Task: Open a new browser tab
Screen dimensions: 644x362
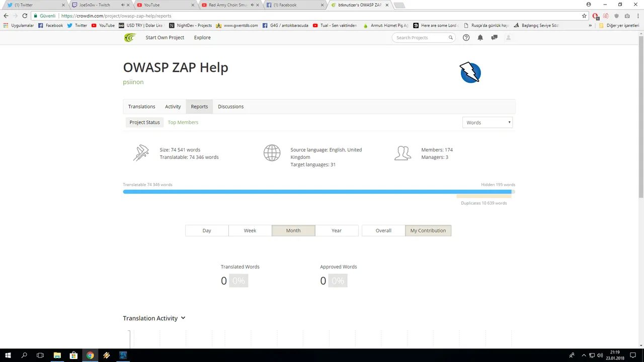Action: click(399, 6)
